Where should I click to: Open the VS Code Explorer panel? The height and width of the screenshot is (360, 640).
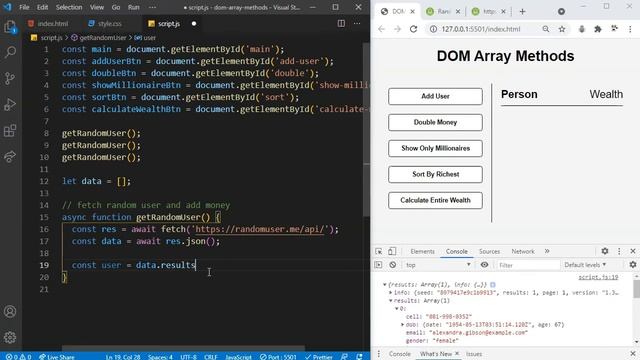(x=10, y=27)
